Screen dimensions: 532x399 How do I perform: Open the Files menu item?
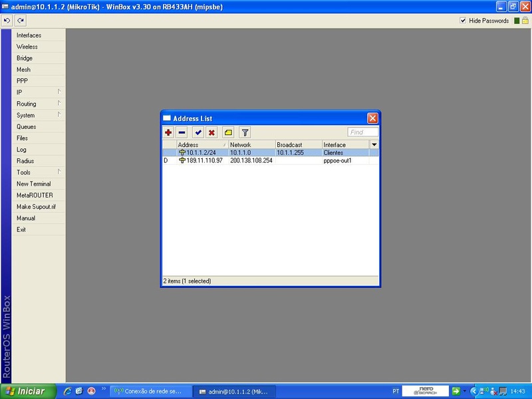pyautogui.click(x=39, y=138)
